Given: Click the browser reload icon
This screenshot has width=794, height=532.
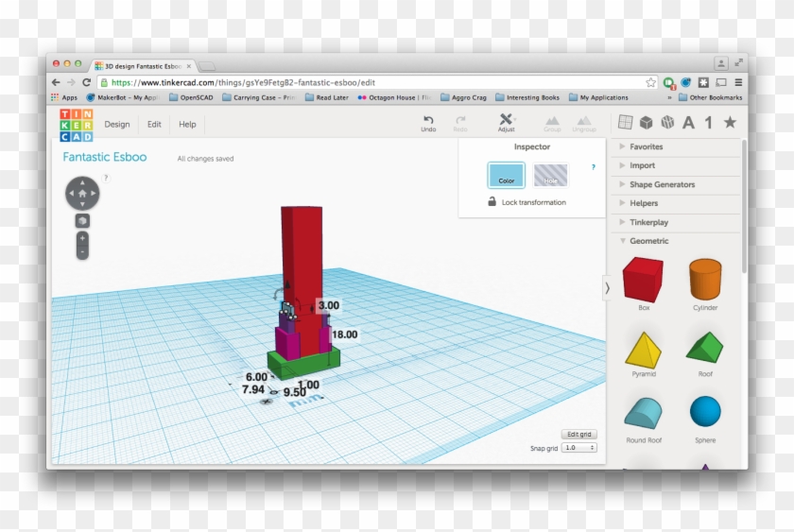Looking at the screenshot, I should click(87, 82).
